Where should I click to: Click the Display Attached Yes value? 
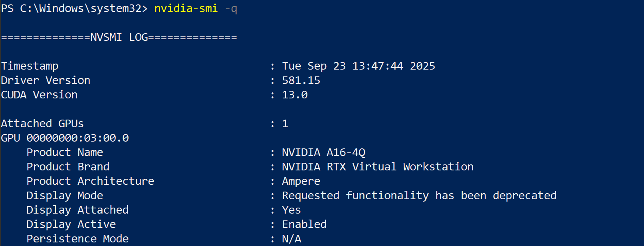291,210
